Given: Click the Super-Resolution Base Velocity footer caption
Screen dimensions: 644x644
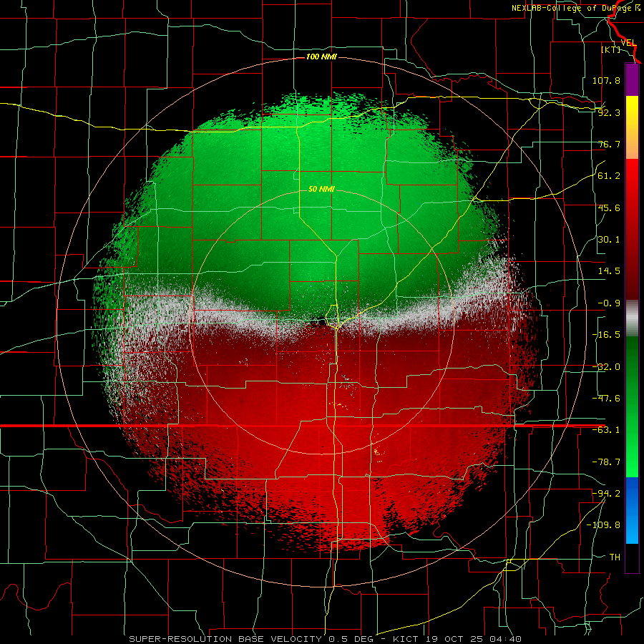Looking at the screenshot, I should coord(326,639).
